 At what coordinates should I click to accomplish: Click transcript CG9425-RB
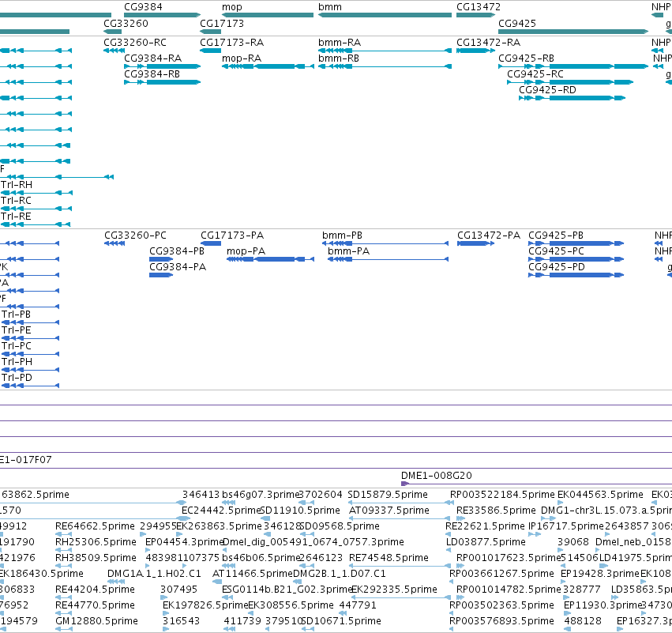(x=526, y=58)
